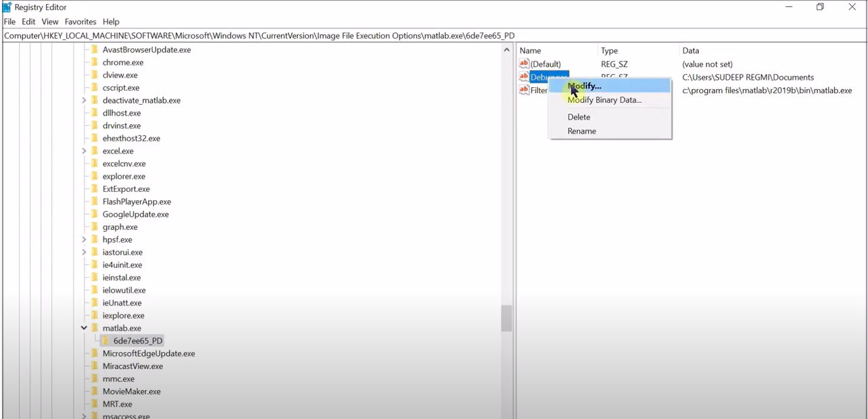Click folder icon beside clview.exe
868x419 pixels.
(95, 75)
